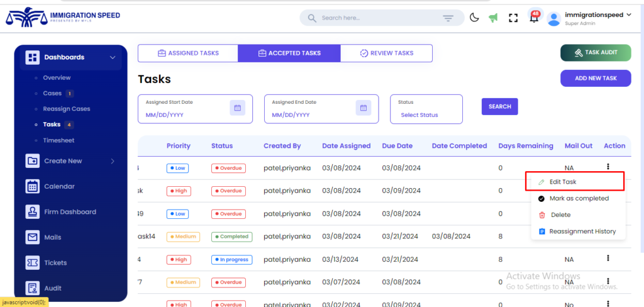Click the Assigned Start Date field
Screen dimensions: 644x307
[195, 109]
